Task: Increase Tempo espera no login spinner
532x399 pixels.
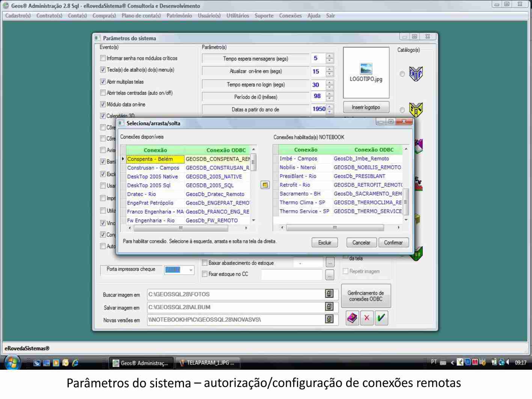Action: (x=330, y=82)
